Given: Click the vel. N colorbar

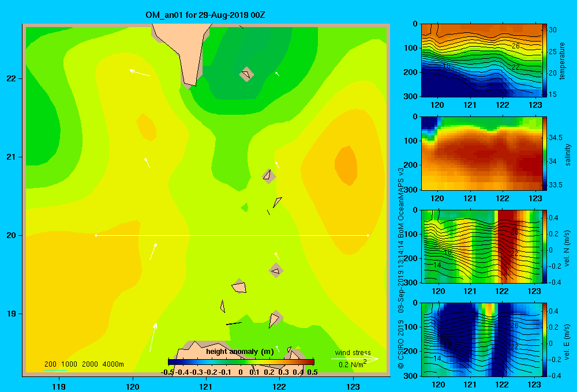Looking at the screenshot, I should click(545, 246).
